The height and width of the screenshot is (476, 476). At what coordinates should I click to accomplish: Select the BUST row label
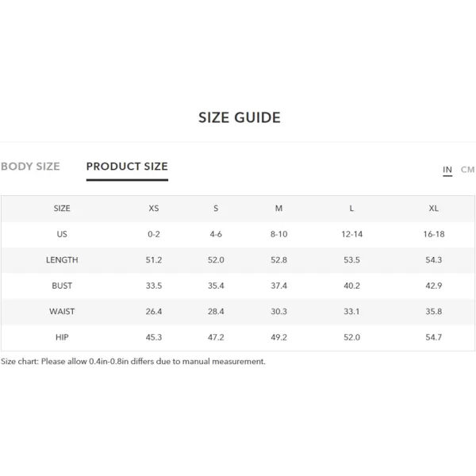tap(62, 286)
